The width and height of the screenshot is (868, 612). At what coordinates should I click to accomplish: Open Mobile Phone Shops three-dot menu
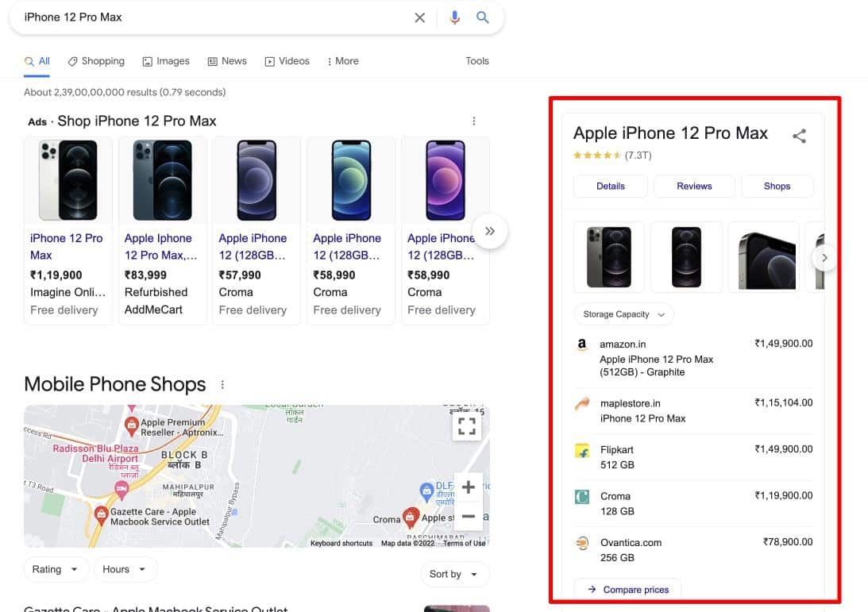tap(222, 385)
